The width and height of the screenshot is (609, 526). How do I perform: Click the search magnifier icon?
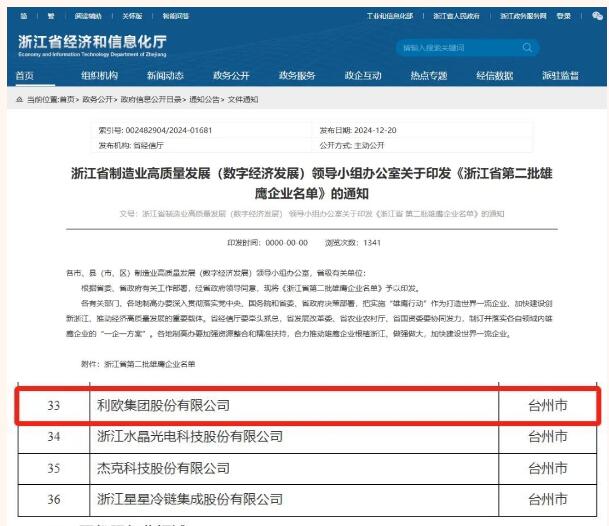527,48
